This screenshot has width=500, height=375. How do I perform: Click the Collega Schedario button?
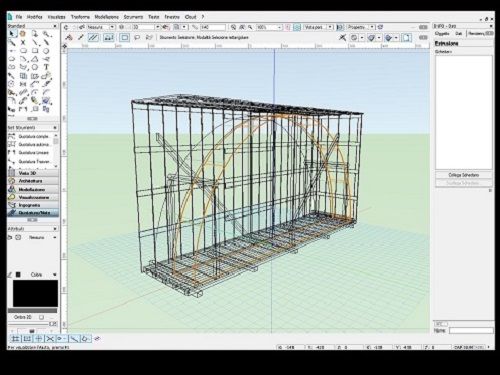tap(463, 175)
